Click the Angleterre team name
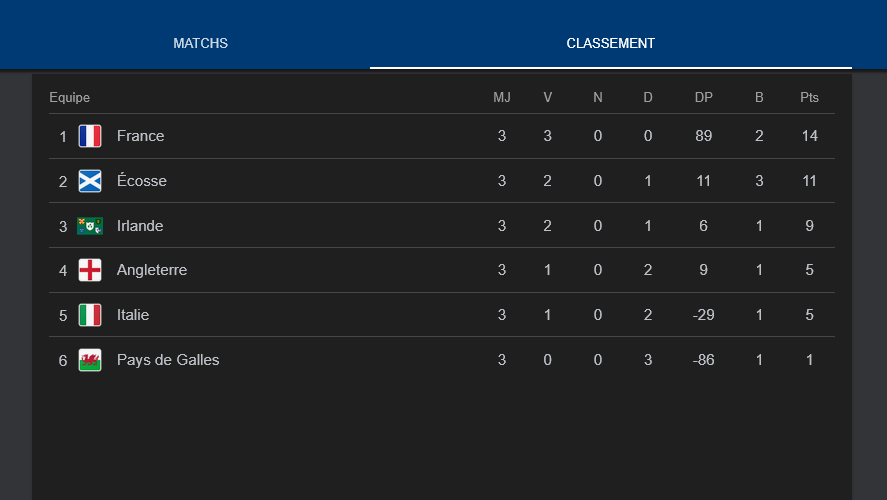 [152, 270]
